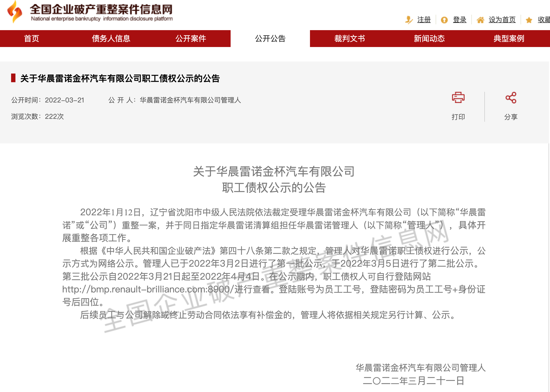The image size is (550, 392).
Task: Click the login coin icon
Action: pyautogui.click(x=444, y=20)
